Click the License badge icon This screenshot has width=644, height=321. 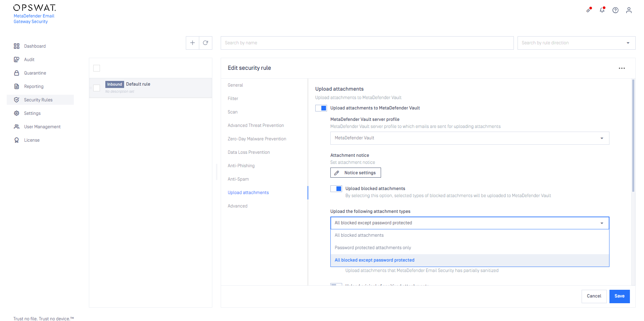[x=16, y=140]
